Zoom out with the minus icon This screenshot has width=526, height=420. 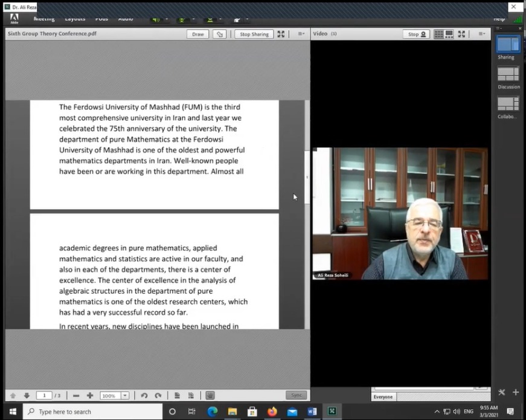click(76, 395)
